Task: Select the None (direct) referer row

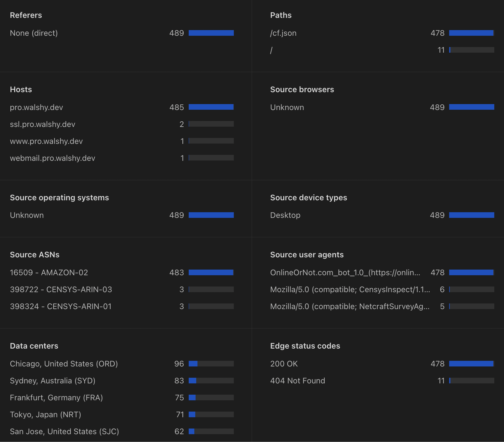Action: tap(34, 33)
